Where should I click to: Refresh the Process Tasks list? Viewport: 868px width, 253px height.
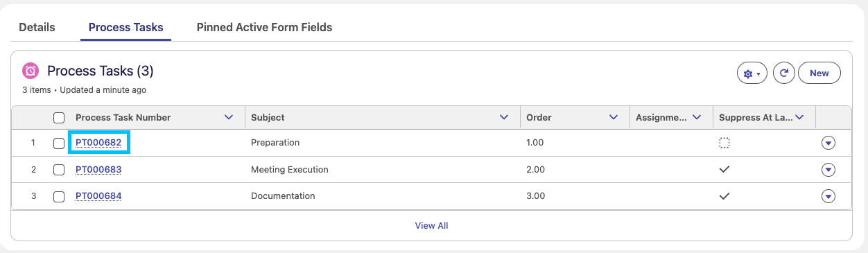[783, 73]
